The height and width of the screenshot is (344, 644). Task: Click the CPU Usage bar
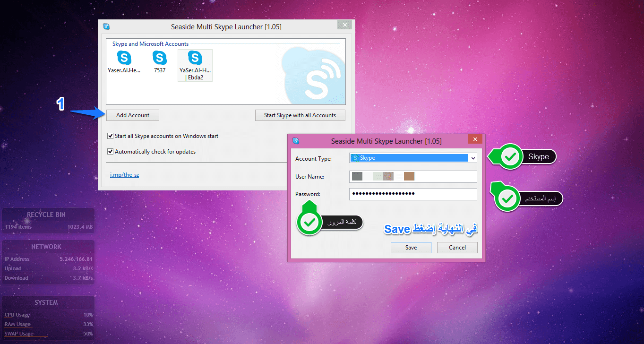48,315
